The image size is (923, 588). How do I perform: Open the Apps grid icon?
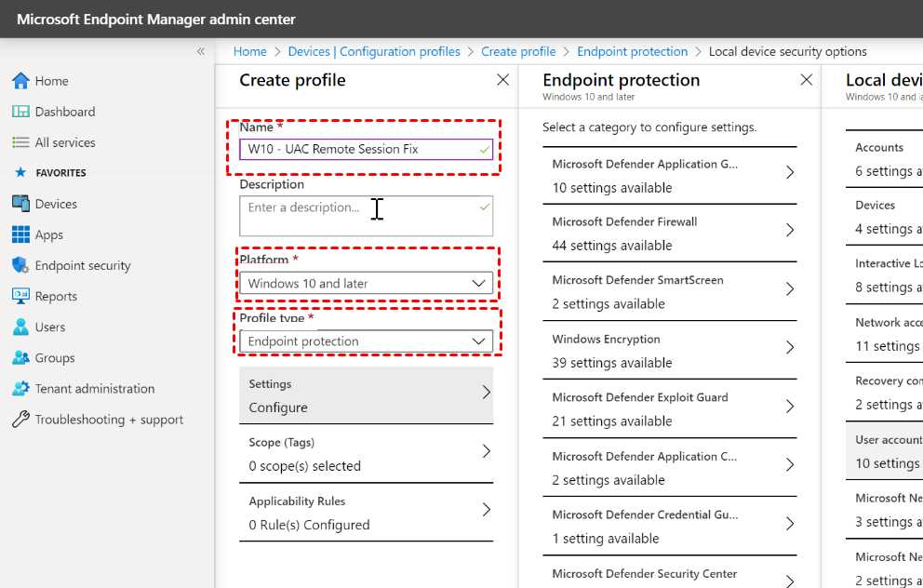20,234
